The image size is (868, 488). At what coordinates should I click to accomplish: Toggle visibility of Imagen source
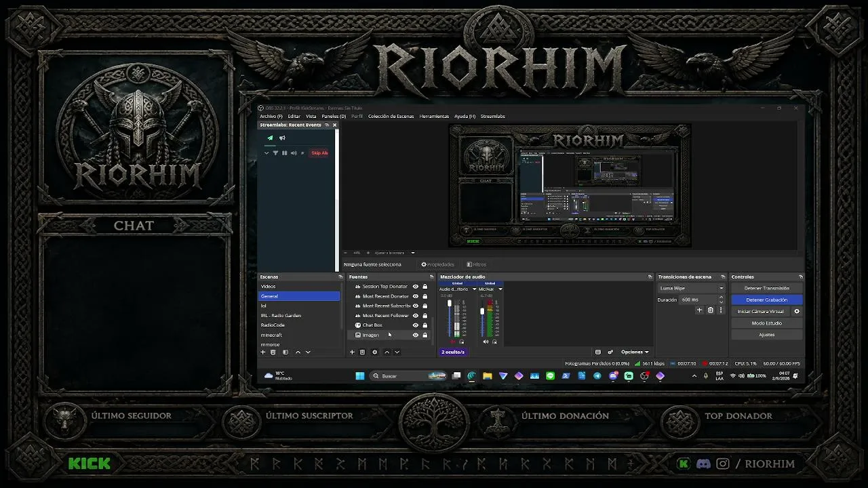click(416, 335)
